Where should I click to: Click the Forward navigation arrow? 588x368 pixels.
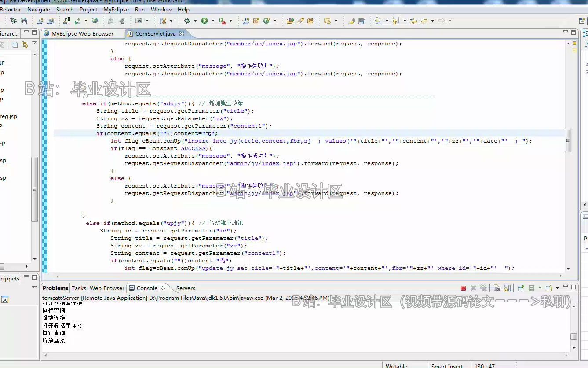442,21
